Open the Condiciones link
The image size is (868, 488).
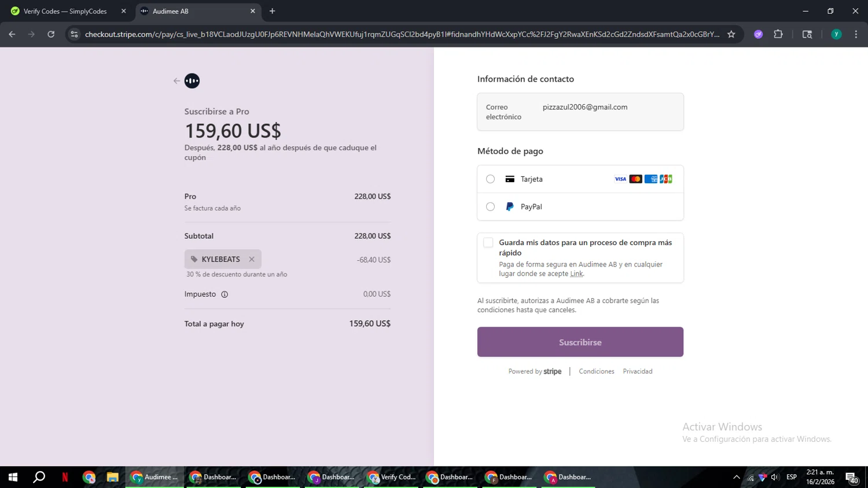pos(597,371)
